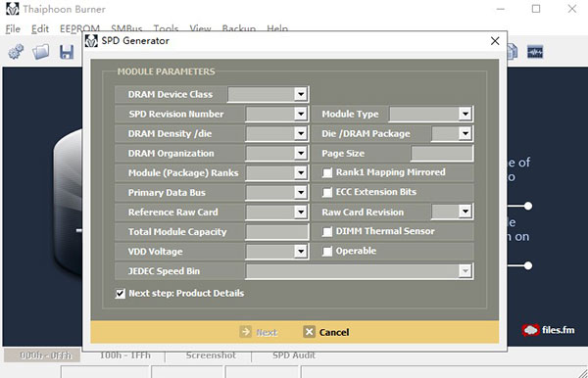Tick the DIMM Thermal Sensor checkbox
588x378 pixels.
pos(327,231)
